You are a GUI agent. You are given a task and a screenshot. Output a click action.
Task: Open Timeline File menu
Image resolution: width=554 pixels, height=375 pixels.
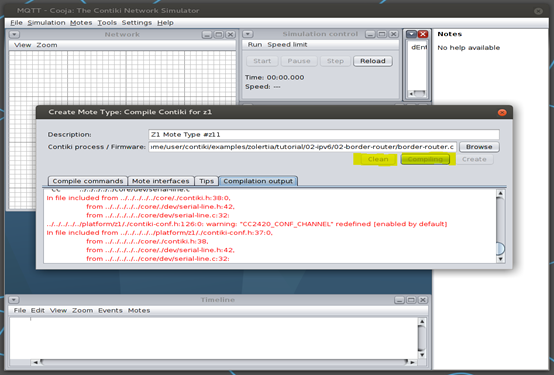(x=20, y=310)
